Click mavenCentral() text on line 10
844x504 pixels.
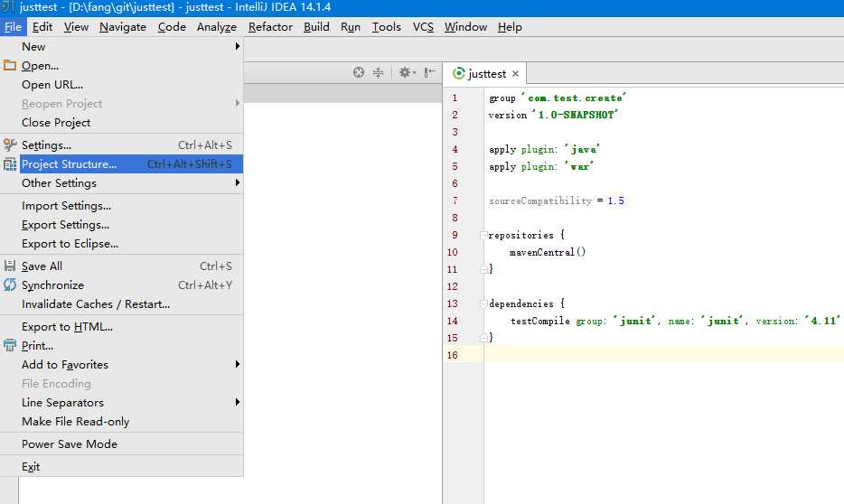point(548,252)
